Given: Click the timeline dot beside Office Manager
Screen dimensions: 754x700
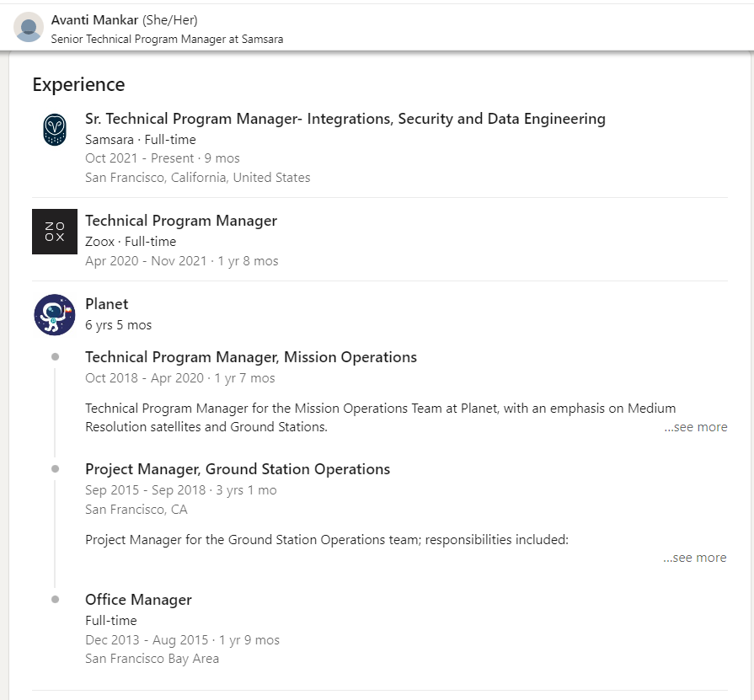Looking at the screenshot, I should 55,600.
